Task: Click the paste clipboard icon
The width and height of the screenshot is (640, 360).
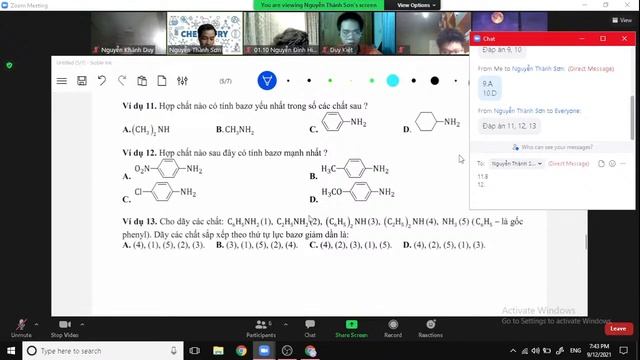Action: tap(142, 81)
